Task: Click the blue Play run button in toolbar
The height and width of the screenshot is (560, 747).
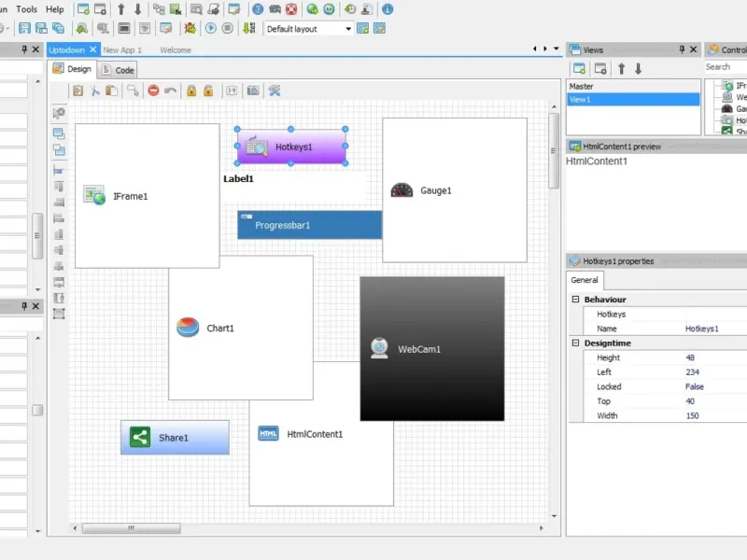Action: [x=211, y=28]
